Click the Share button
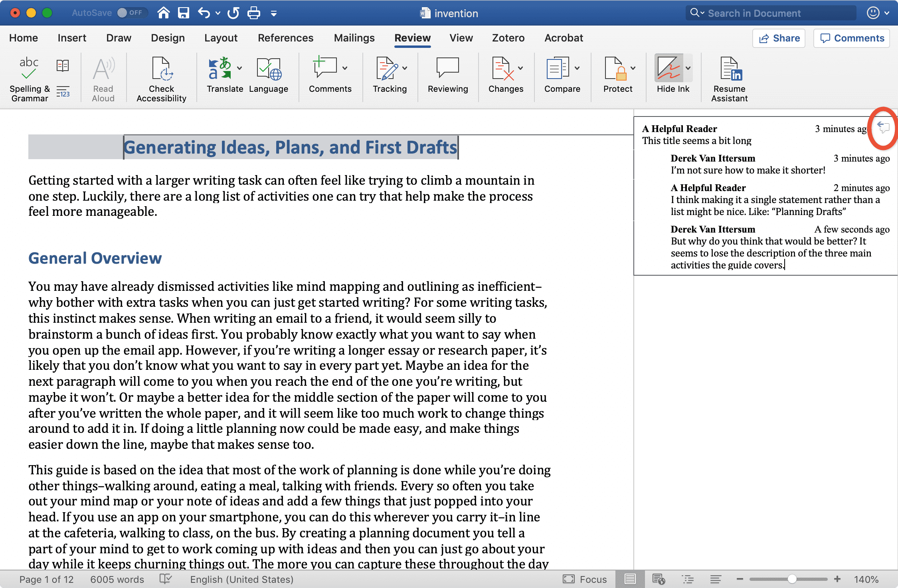This screenshot has height=588, width=898. (x=779, y=38)
